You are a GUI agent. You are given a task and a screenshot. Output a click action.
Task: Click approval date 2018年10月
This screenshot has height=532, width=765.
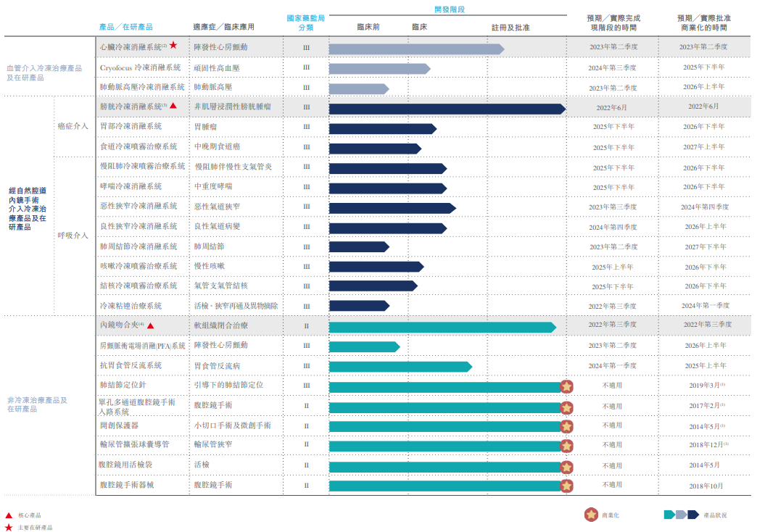coord(706,486)
